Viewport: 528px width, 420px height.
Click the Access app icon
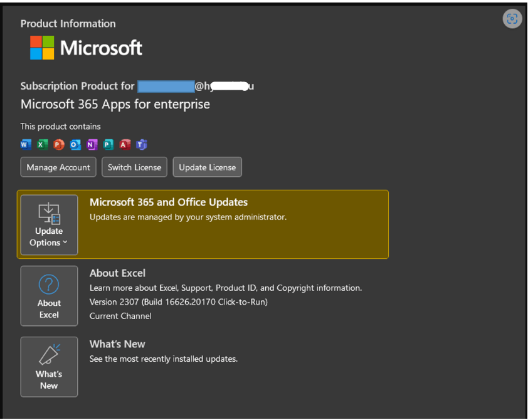(125, 145)
